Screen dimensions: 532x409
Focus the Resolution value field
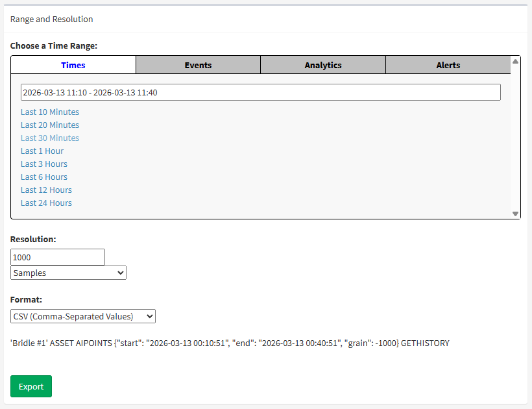pyautogui.click(x=58, y=257)
